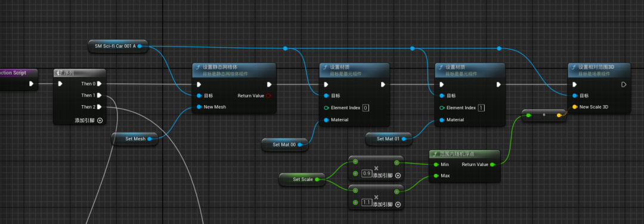Screen dimensions: 644x224
Task: Click the Min pin on 范围内随机浮点
Action: point(436,164)
